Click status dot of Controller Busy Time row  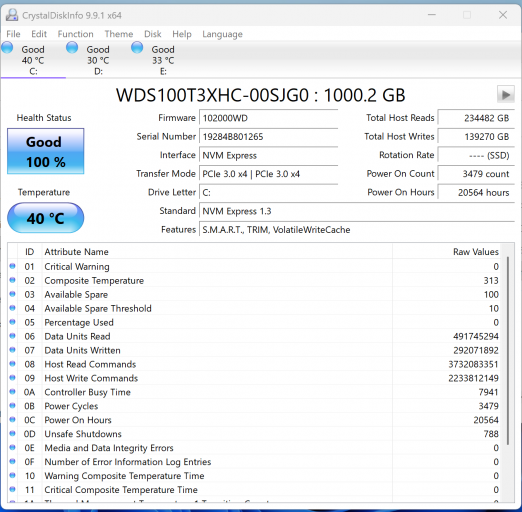(x=12, y=392)
